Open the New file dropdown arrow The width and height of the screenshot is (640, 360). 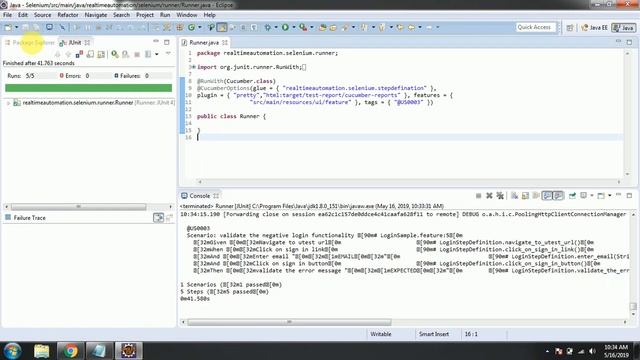16,27
